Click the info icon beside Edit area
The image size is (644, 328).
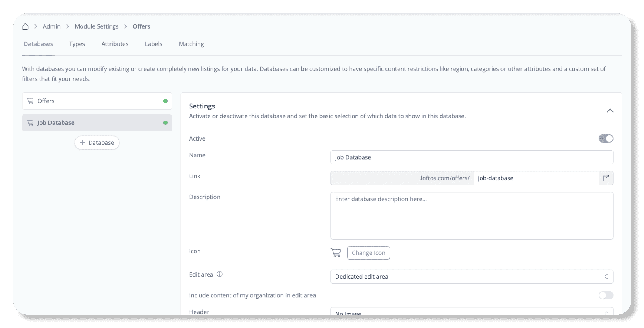click(219, 274)
